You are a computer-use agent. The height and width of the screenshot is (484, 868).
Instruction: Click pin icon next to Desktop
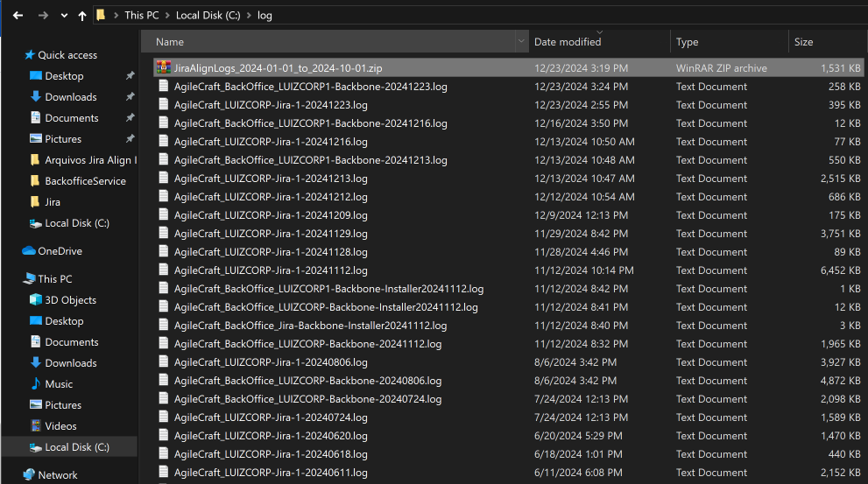tap(131, 76)
